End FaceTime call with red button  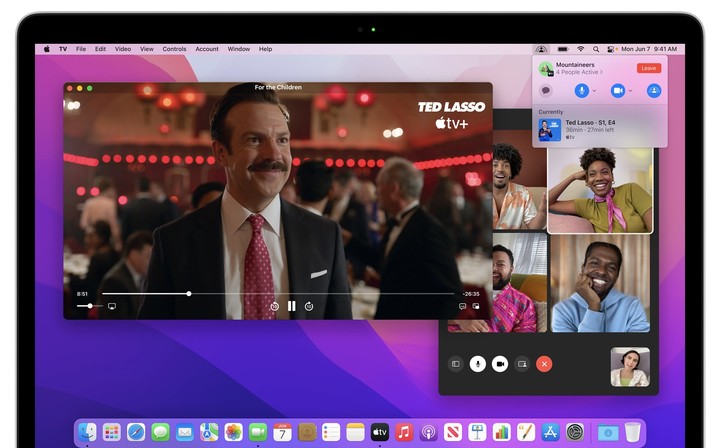coord(544,364)
